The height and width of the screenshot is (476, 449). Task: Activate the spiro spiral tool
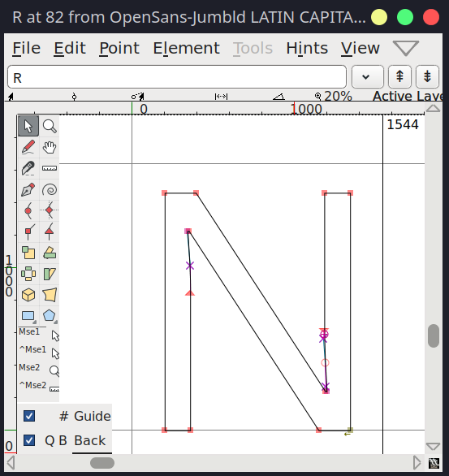coord(50,190)
